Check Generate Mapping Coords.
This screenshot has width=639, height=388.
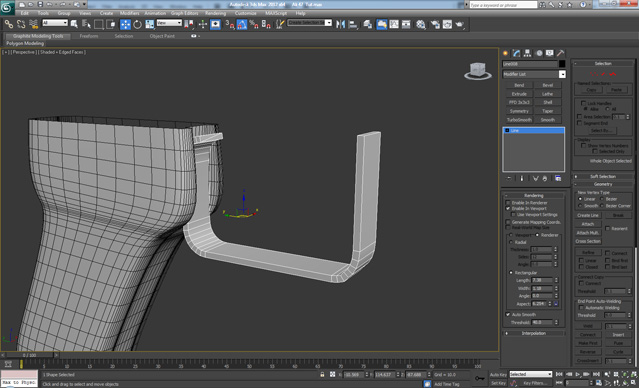click(508, 222)
